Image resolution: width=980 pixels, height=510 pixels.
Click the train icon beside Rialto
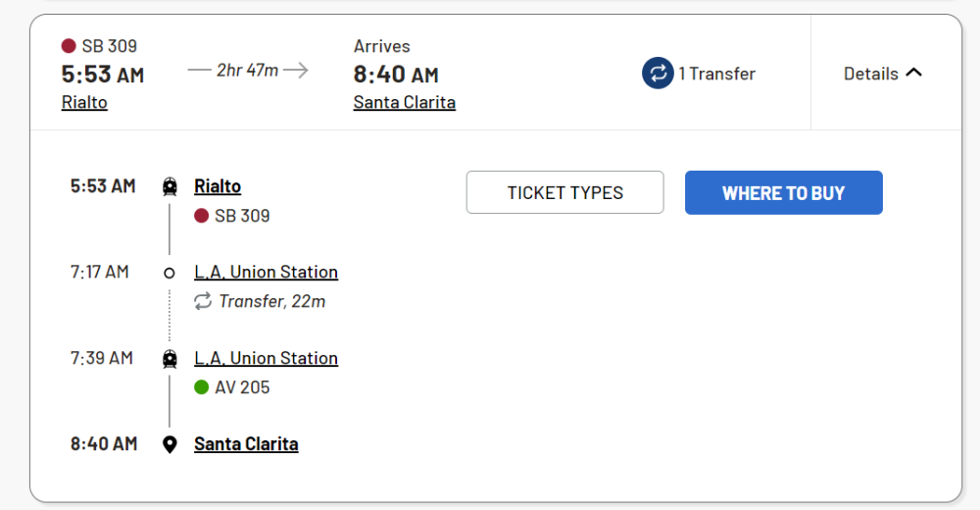coord(170,186)
